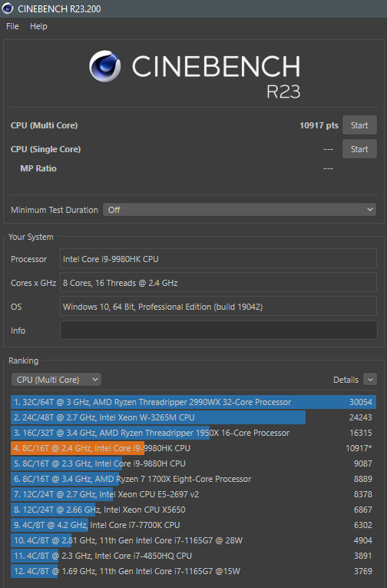Viewport: 387px width, 588px height.
Task: Open the Help menu
Action: pos(38,26)
